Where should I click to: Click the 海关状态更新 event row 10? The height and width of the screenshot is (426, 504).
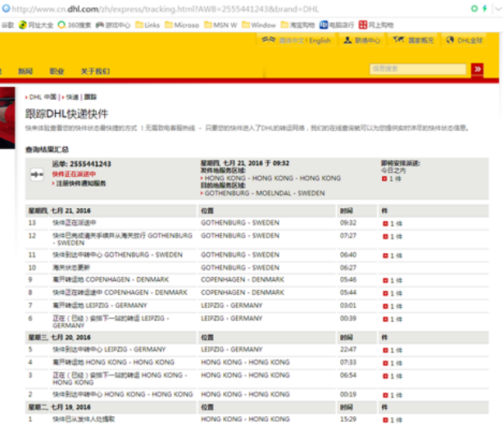pos(257,268)
